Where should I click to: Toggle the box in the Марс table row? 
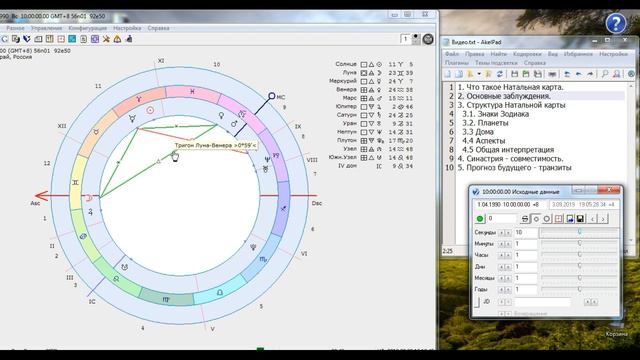[364, 98]
